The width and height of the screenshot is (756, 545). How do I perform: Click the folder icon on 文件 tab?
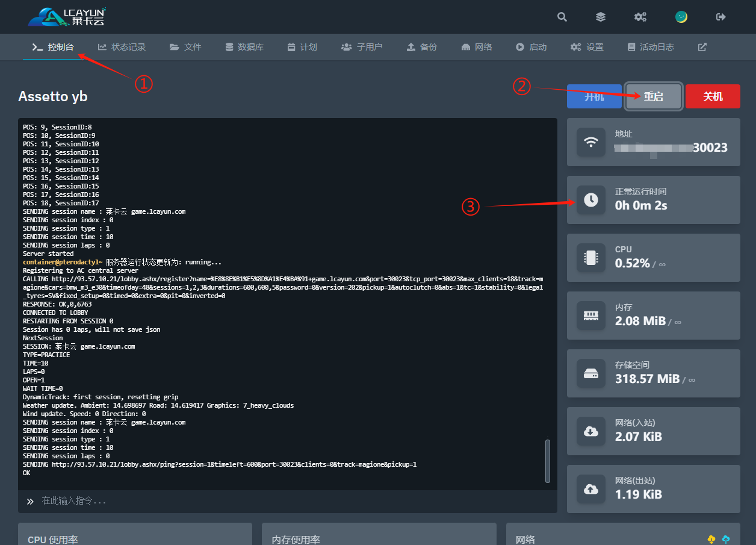coord(174,47)
